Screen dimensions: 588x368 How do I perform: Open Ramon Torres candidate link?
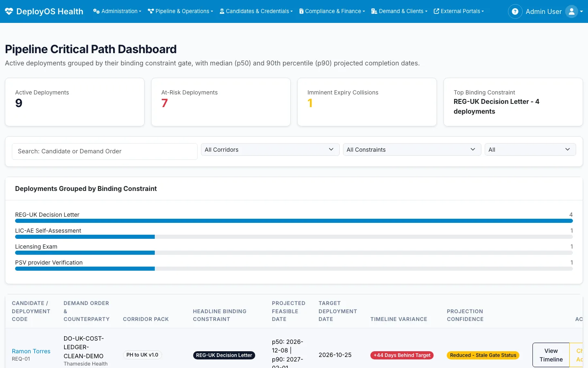click(x=31, y=351)
